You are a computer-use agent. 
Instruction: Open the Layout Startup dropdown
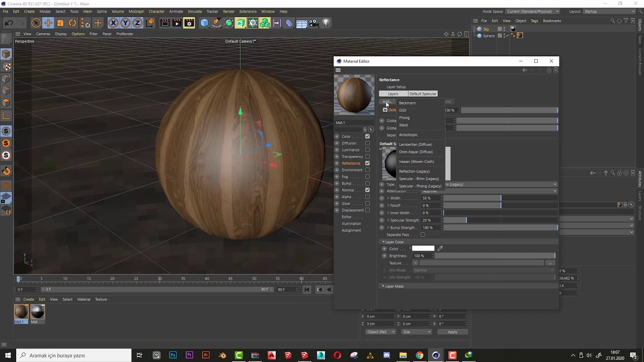click(608, 11)
